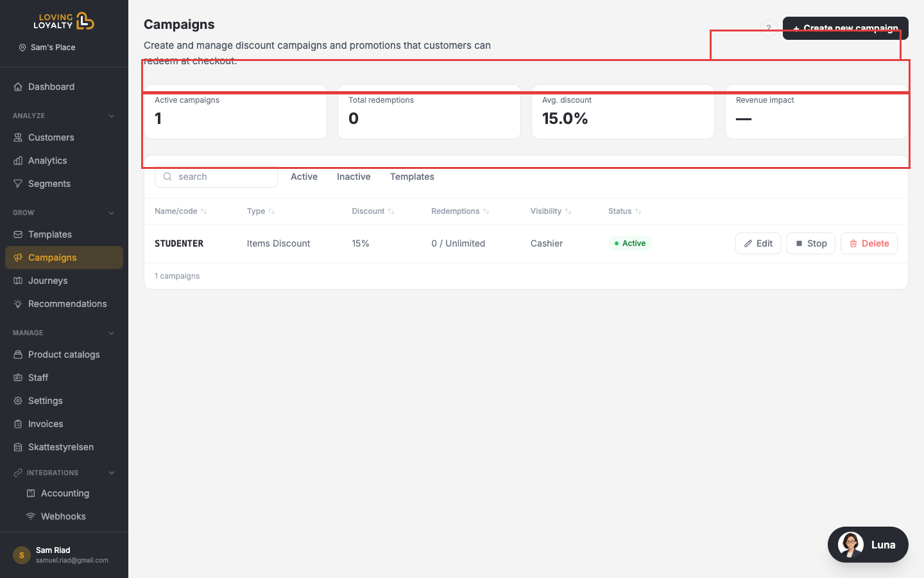
Task: Click the Items Discount type cell
Action: (x=278, y=243)
